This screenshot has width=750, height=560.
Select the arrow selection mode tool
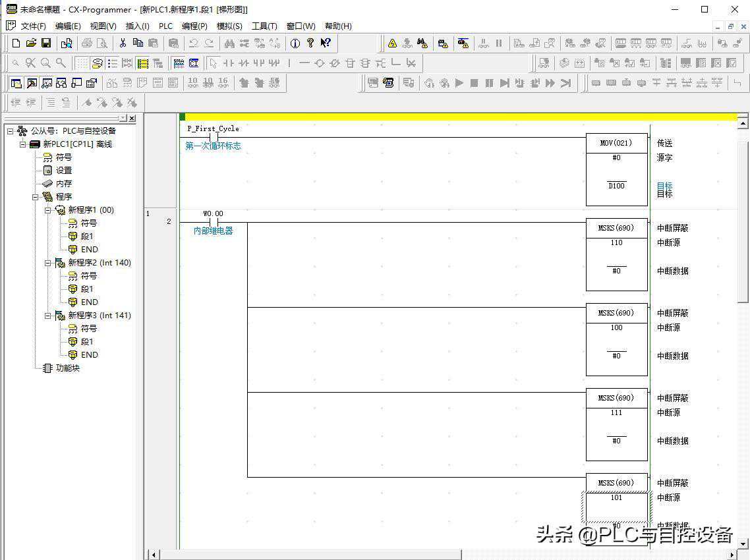(x=213, y=63)
